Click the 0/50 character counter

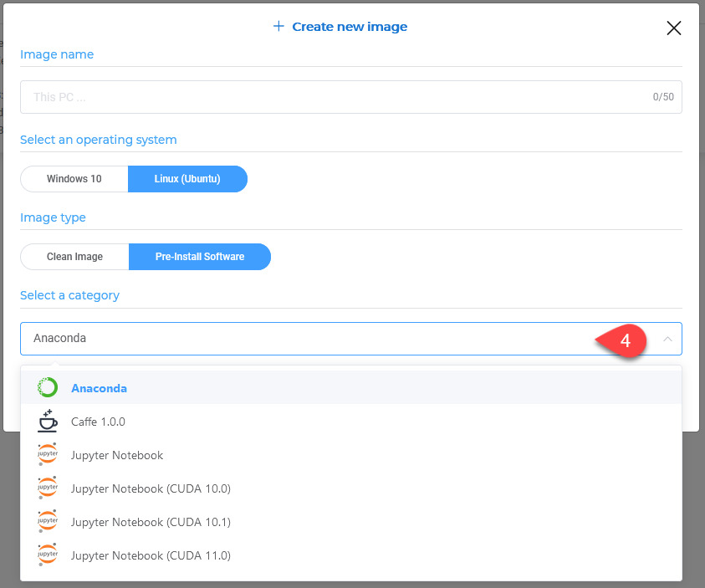(x=663, y=97)
